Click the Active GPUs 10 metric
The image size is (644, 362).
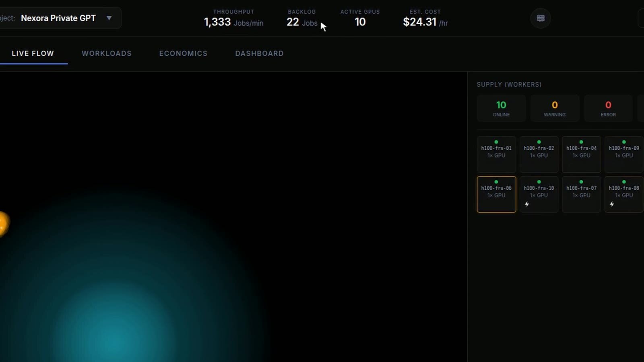[x=360, y=18]
